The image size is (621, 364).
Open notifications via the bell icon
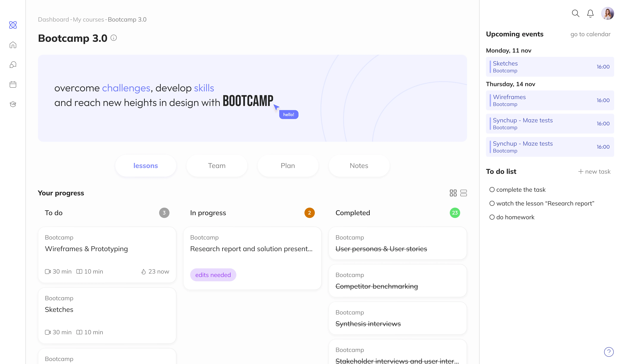tap(590, 13)
